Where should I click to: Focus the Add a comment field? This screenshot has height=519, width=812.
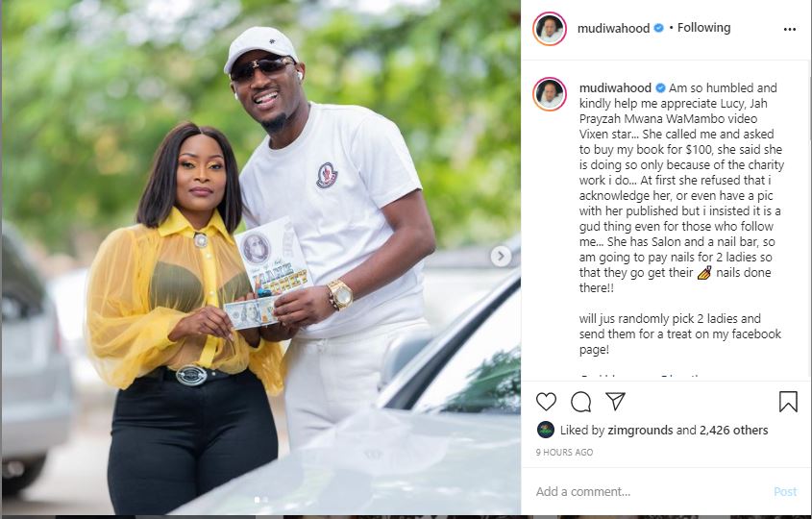[650, 491]
